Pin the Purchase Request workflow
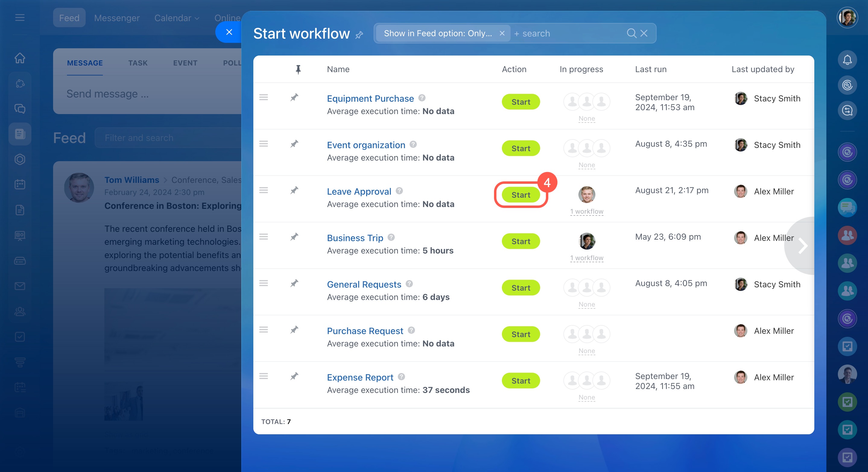868x472 pixels. (x=294, y=330)
